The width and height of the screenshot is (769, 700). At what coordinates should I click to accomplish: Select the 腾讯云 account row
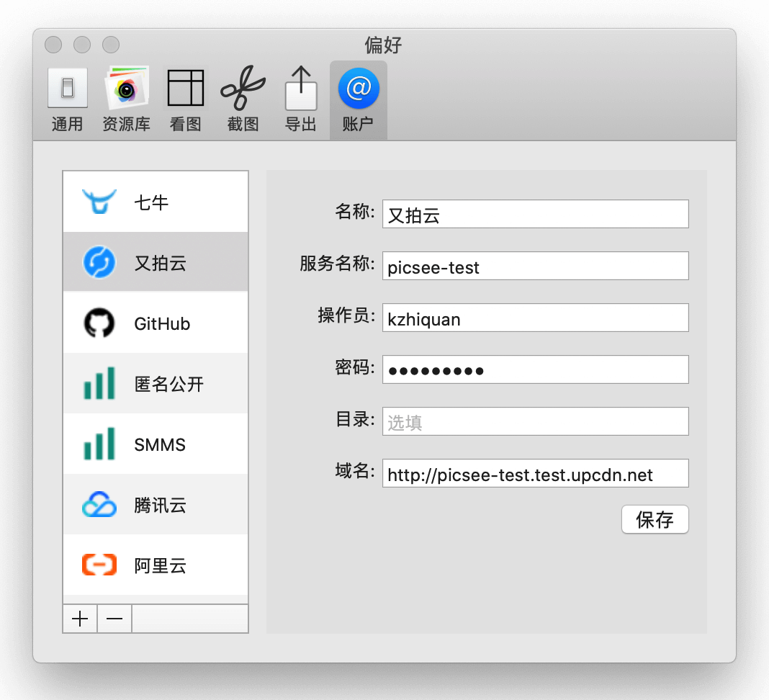pyautogui.click(x=156, y=504)
